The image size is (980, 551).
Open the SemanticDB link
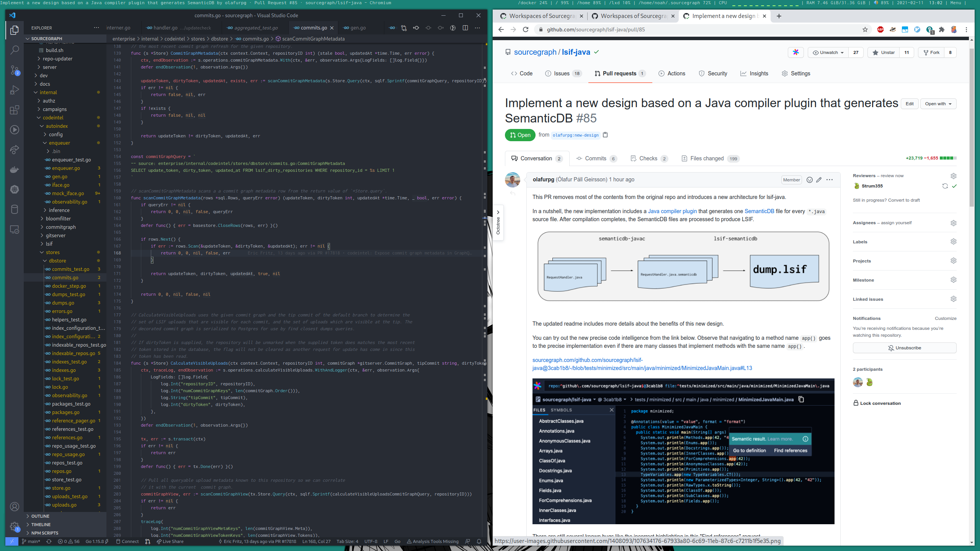pos(759,211)
